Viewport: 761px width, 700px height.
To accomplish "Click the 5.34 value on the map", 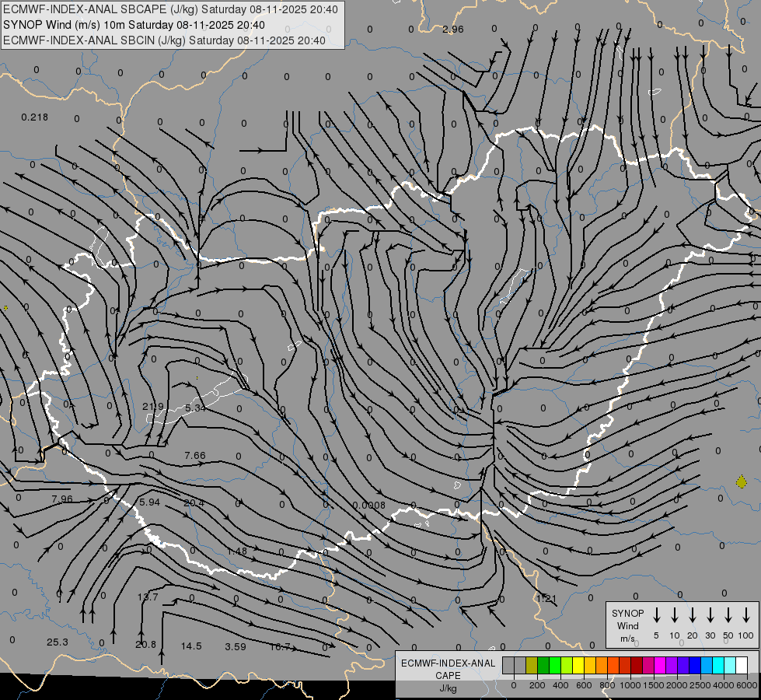I will click(x=196, y=408).
